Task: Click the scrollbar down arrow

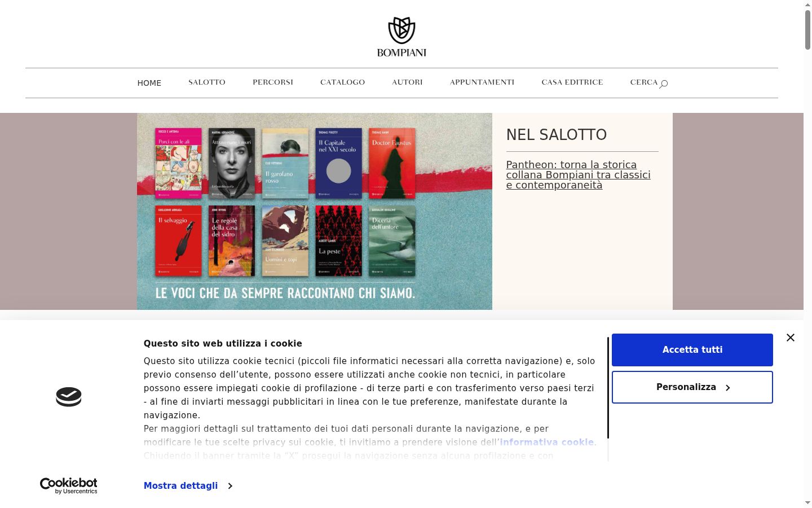Action: point(807,503)
